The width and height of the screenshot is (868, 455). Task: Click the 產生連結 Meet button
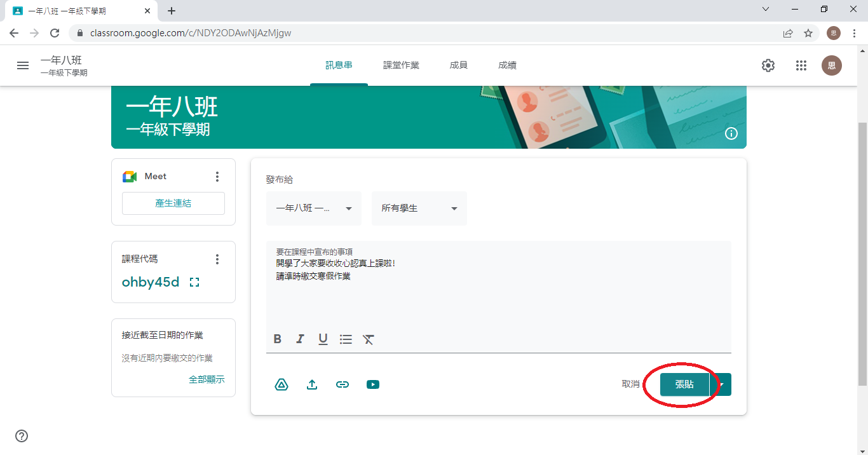(173, 203)
